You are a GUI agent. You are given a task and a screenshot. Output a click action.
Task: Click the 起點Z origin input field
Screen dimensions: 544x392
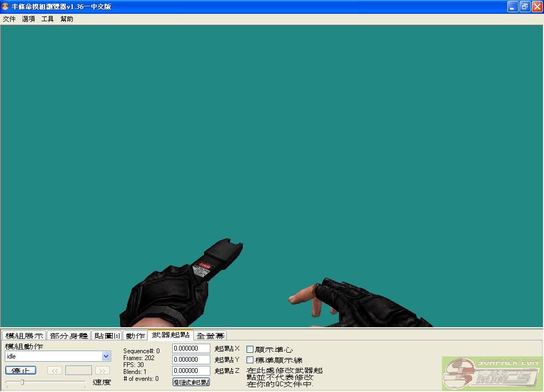tap(191, 371)
